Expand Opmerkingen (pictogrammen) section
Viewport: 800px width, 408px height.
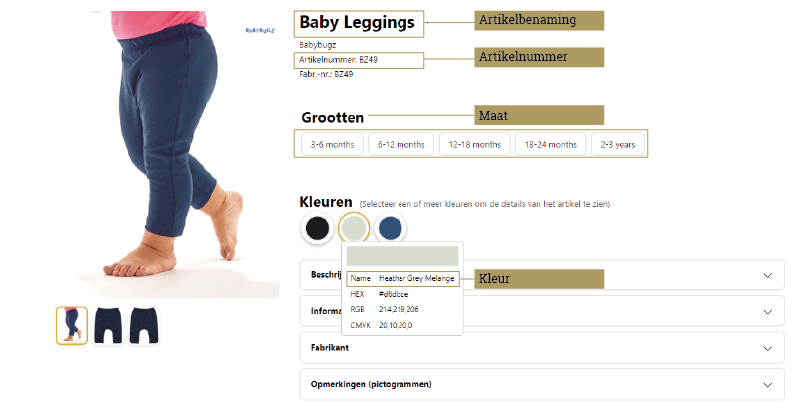542,385
